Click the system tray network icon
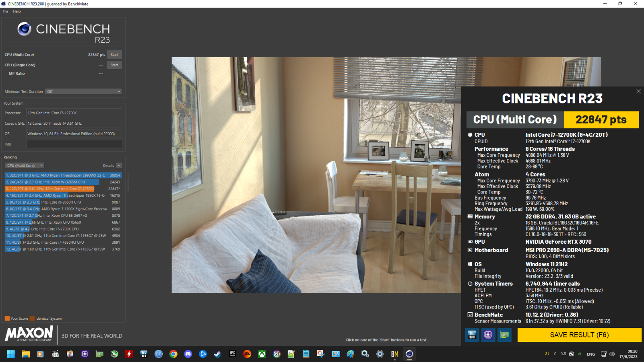644x362 pixels. click(x=603, y=354)
